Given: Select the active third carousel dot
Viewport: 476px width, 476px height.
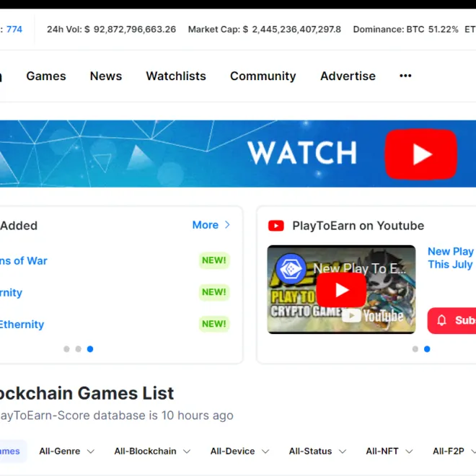Looking at the screenshot, I should (90, 349).
